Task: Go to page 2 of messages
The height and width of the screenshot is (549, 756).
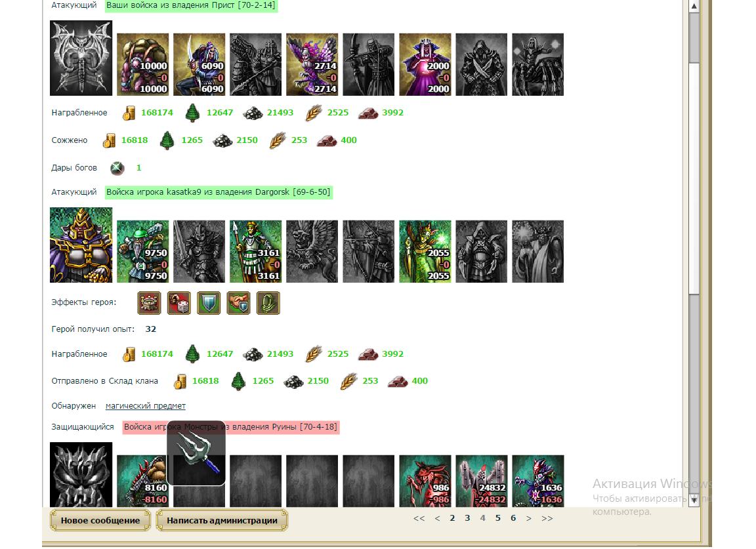Action: (x=452, y=518)
